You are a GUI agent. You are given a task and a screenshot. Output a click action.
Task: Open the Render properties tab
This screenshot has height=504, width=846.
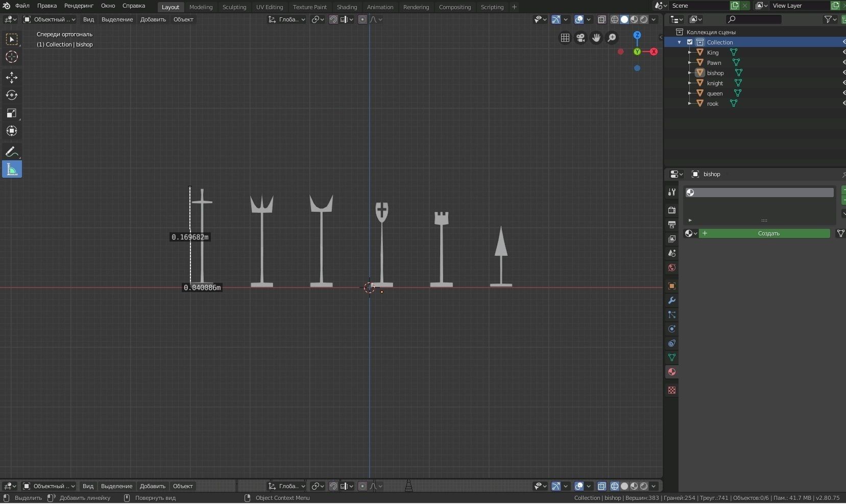point(672,210)
